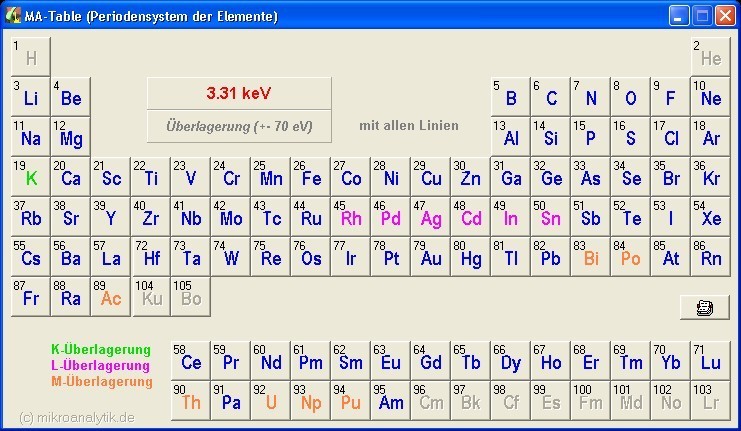Click the Silver (Ag) element

point(431,217)
